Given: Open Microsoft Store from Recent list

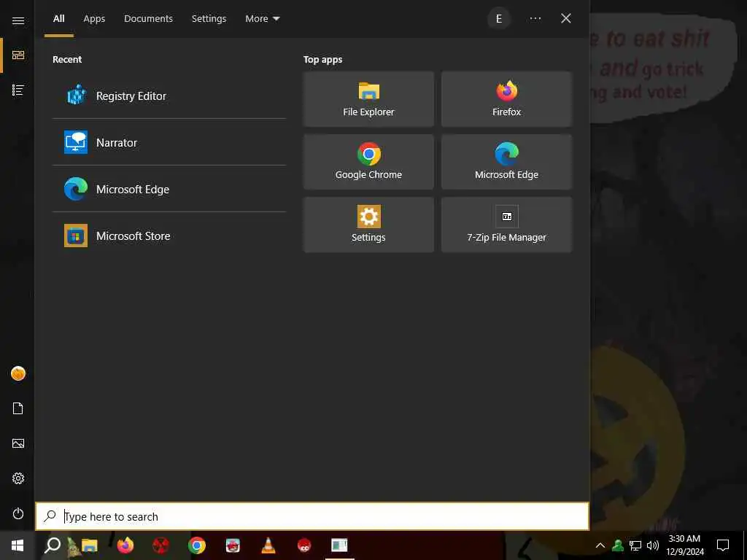Looking at the screenshot, I should 169,236.
